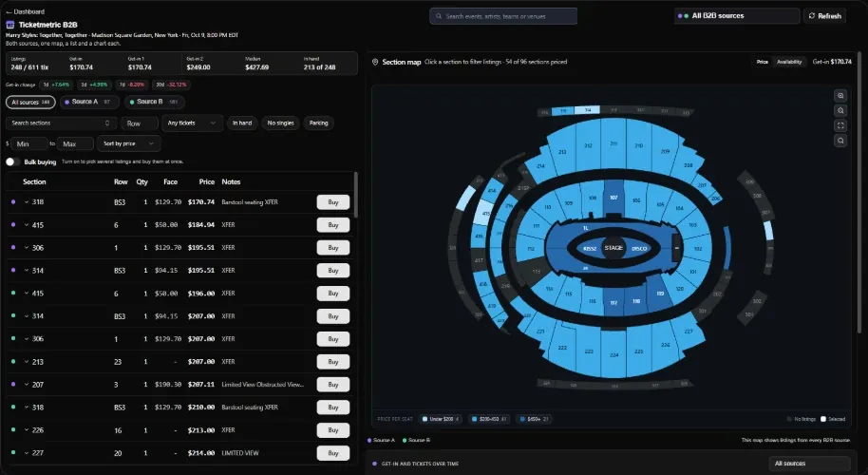Turn on the Bulk buying switch
The image size is (868, 475).
(12, 161)
